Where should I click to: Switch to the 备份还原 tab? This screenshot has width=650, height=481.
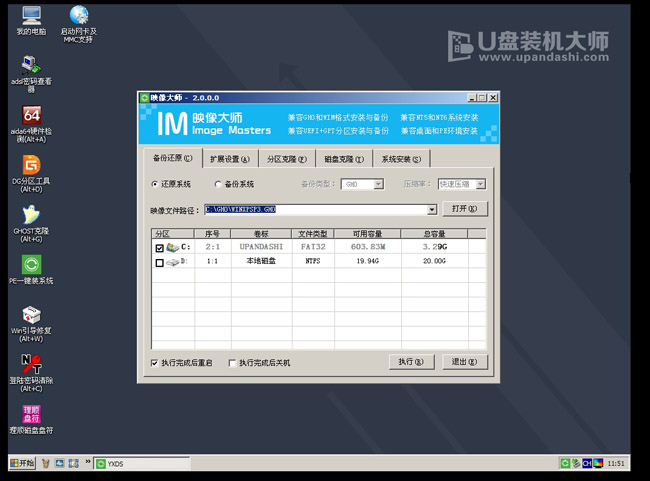[x=173, y=158]
